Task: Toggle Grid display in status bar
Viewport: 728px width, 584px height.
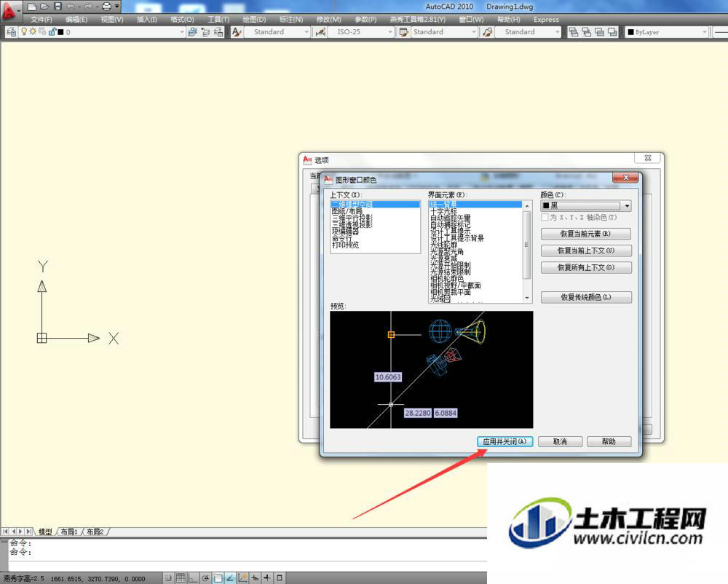Action: coord(181,578)
